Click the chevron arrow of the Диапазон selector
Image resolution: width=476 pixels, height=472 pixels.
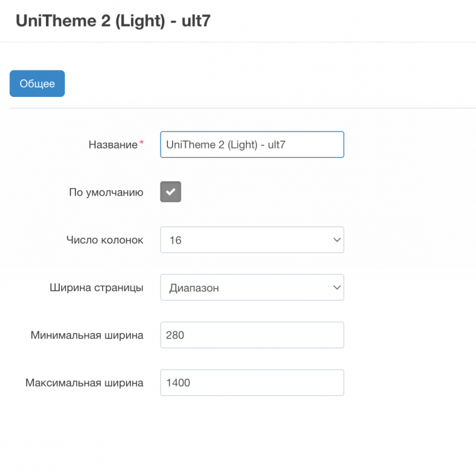point(336,288)
